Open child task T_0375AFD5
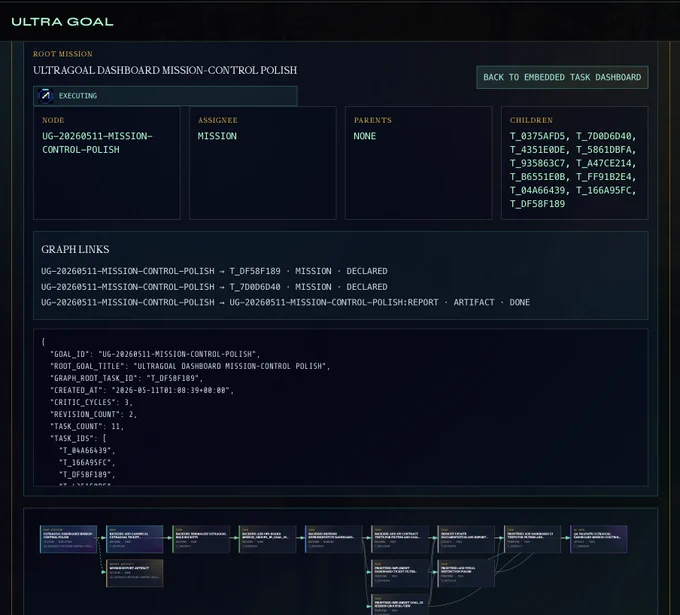The width and height of the screenshot is (680, 615). coord(537,136)
